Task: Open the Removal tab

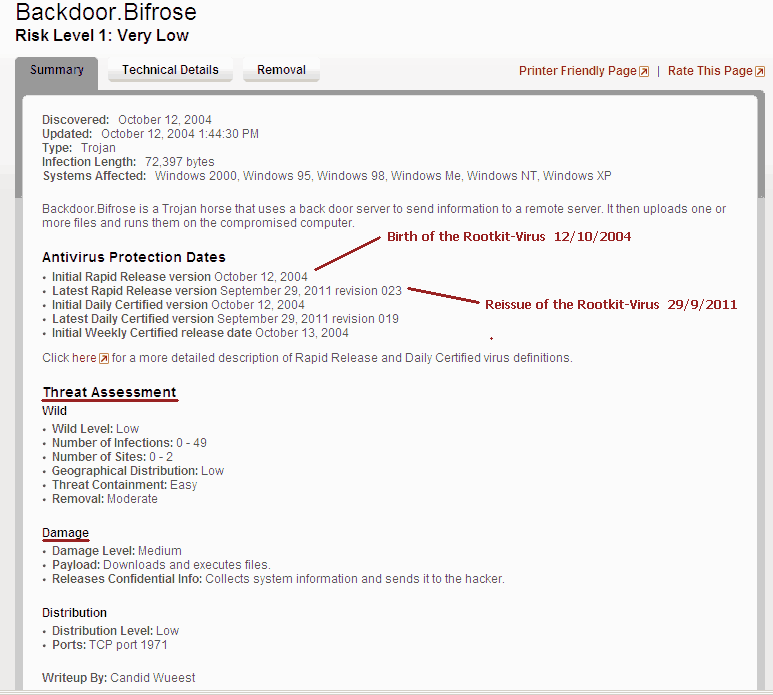Action: (281, 71)
